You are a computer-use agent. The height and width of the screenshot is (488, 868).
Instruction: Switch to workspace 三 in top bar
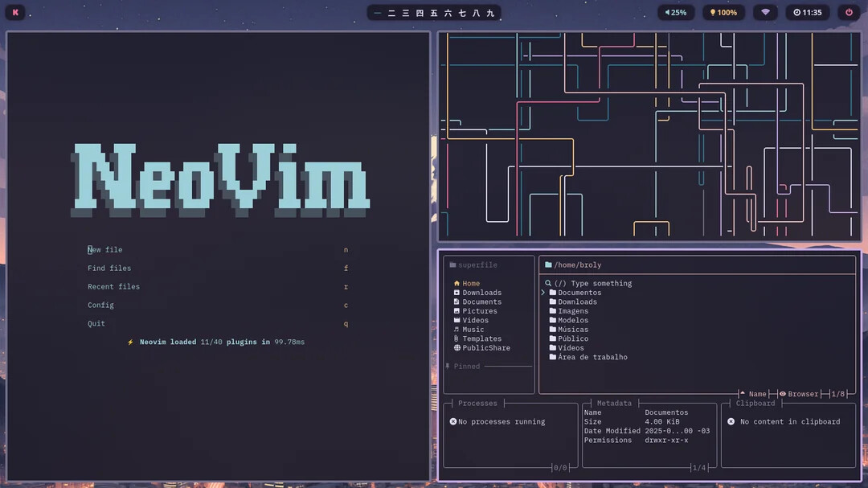coord(406,13)
